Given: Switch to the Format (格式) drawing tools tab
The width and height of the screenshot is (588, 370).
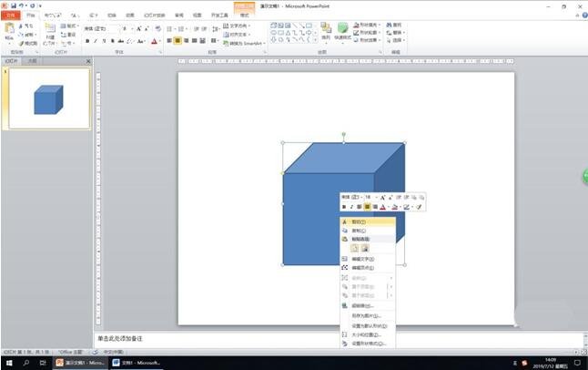Looking at the screenshot, I should point(245,15).
